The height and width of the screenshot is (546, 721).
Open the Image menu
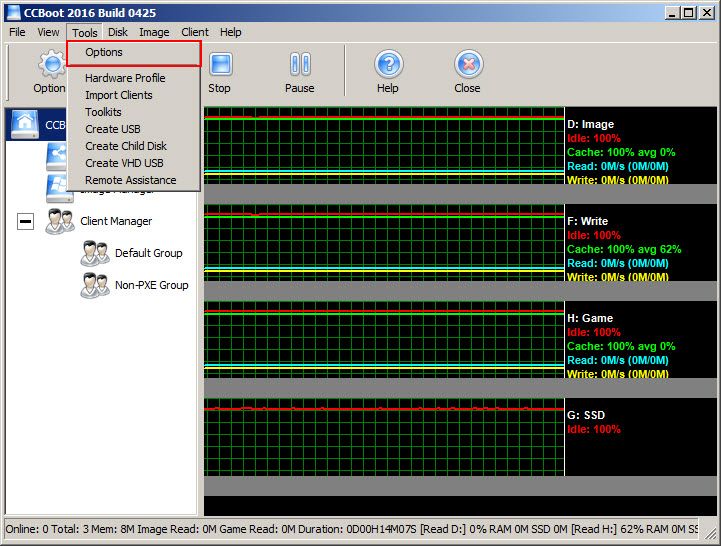pos(154,32)
